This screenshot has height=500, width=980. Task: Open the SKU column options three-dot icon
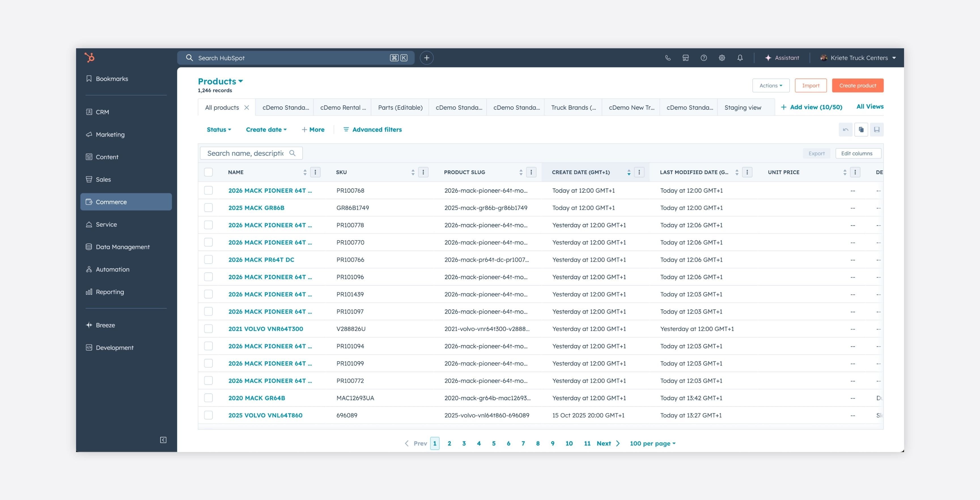click(x=423, y=172)
